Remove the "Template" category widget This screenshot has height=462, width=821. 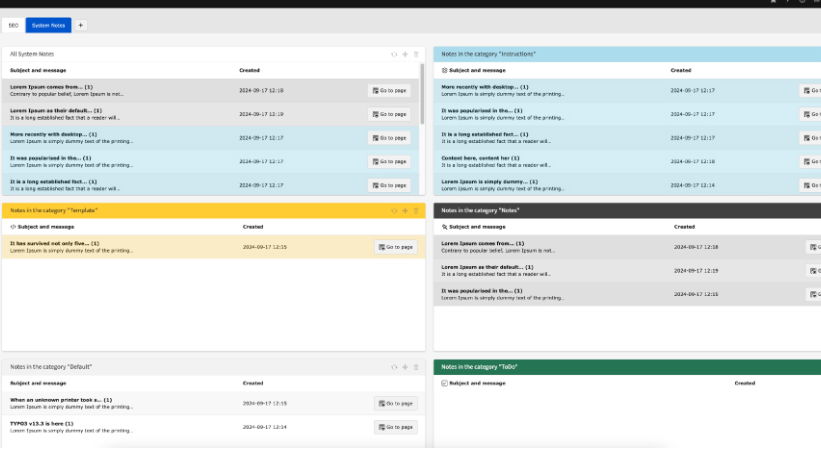tap(416, 211)
